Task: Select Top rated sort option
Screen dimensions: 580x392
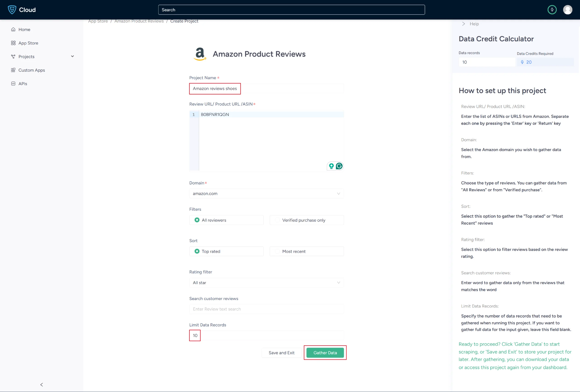Action: (226, 251)
